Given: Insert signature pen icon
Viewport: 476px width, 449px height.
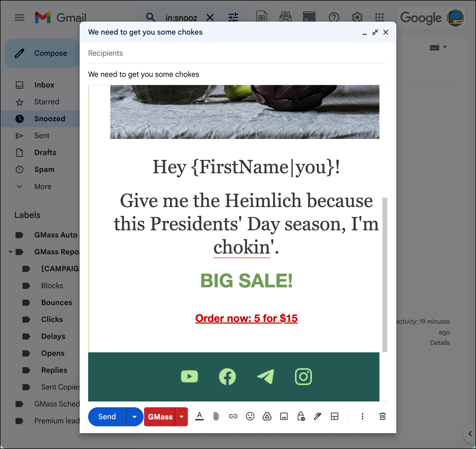Looking at the screenshot, I should click(x=318, y=417).
